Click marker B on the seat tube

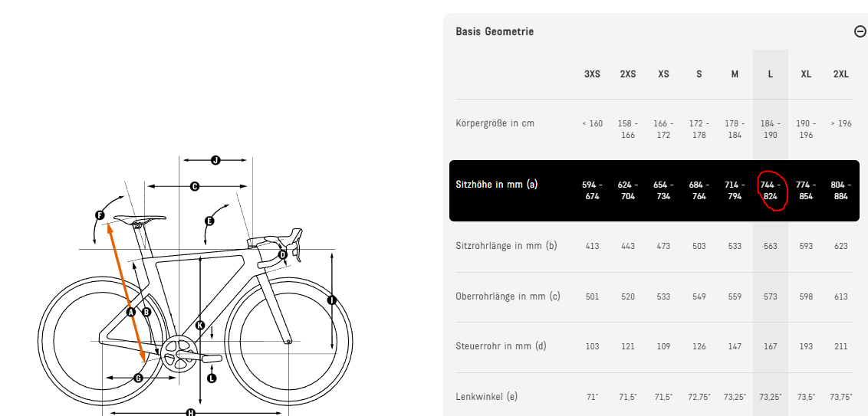coord(146,312)
